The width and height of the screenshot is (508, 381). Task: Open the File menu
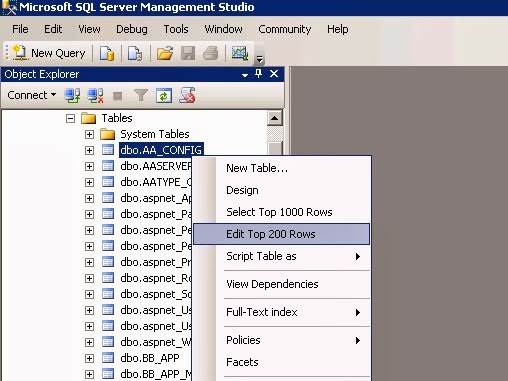[x=20, y=29]
